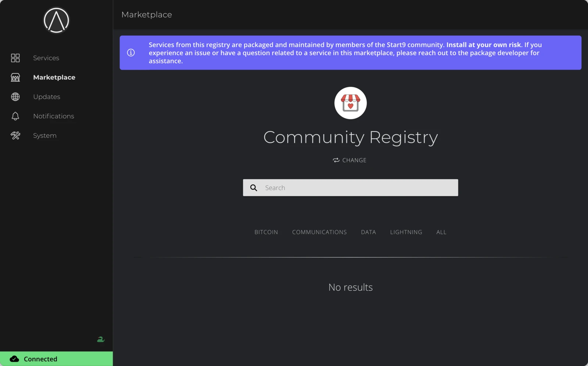Open Updates via the globe icon

[x=15, y=97]
